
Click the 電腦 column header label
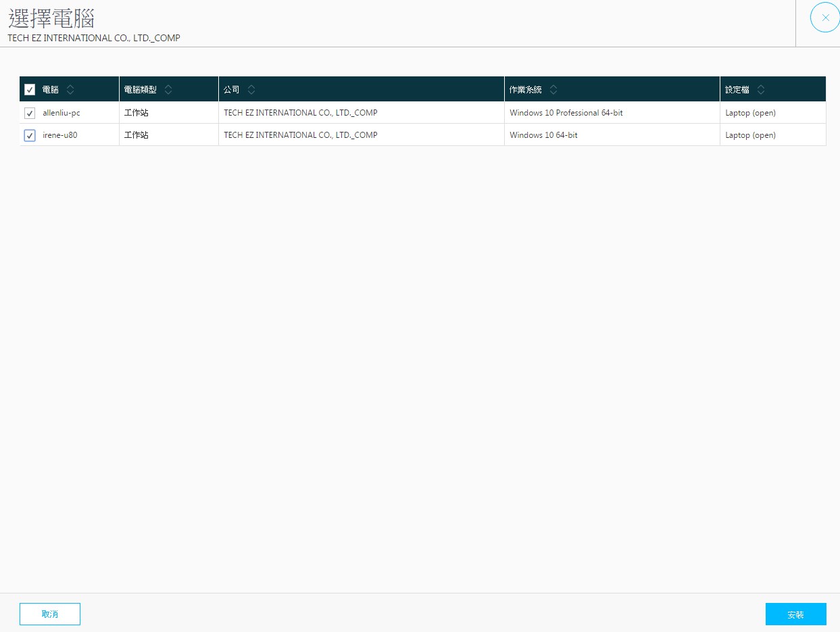[51, 89]
